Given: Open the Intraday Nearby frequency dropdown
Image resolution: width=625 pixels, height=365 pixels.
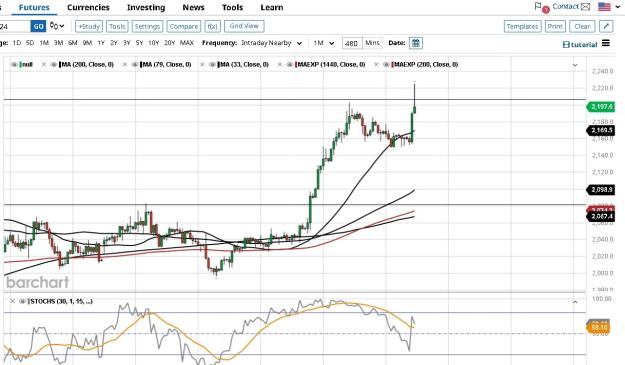Looking at the screenshot, I should [272, 43].
